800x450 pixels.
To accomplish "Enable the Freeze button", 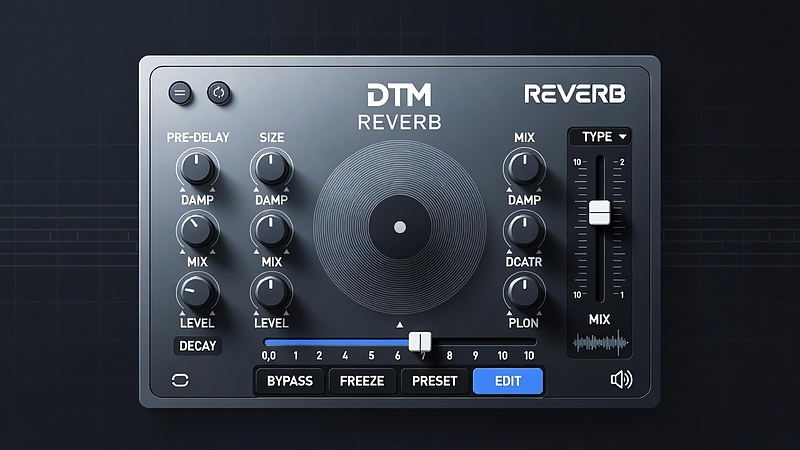I will pyautogui.click(x=363, y=381).
